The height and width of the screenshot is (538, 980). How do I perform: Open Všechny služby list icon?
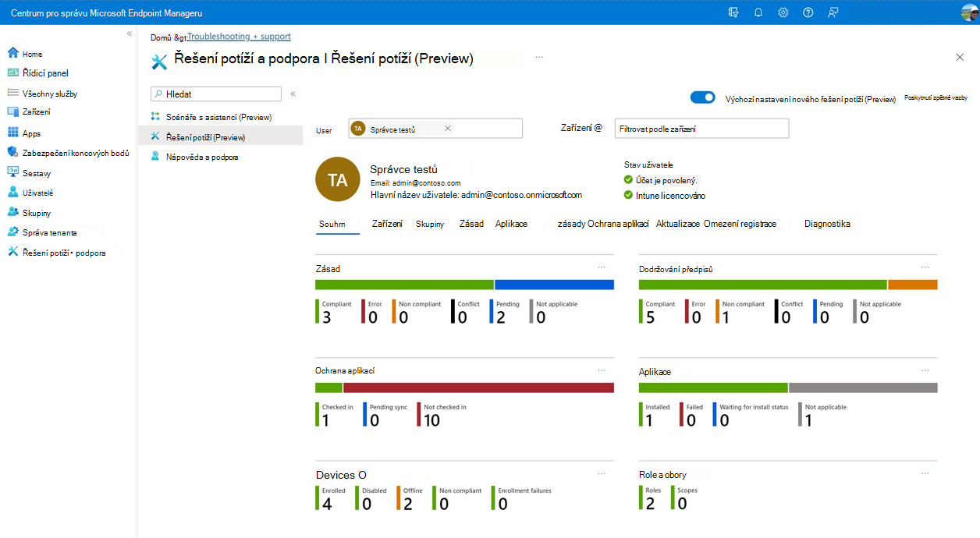point(12,93)
